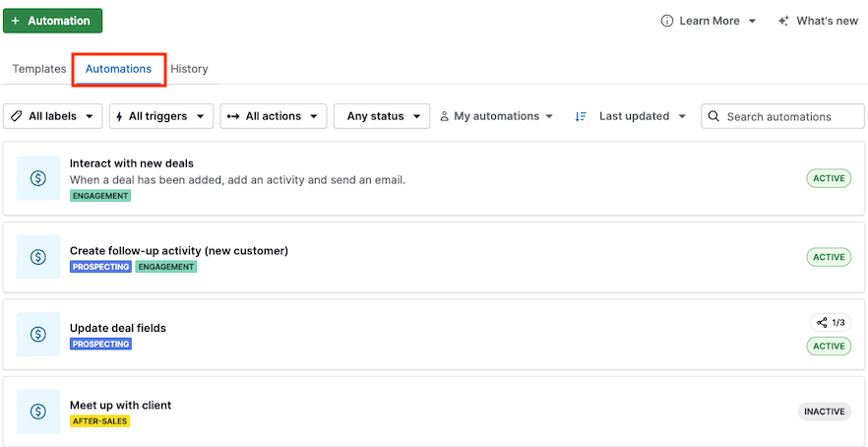This screenshot has width=868, height=447.
Task: Click the deal icon for Interact with new deals
Action: point(38,178)
